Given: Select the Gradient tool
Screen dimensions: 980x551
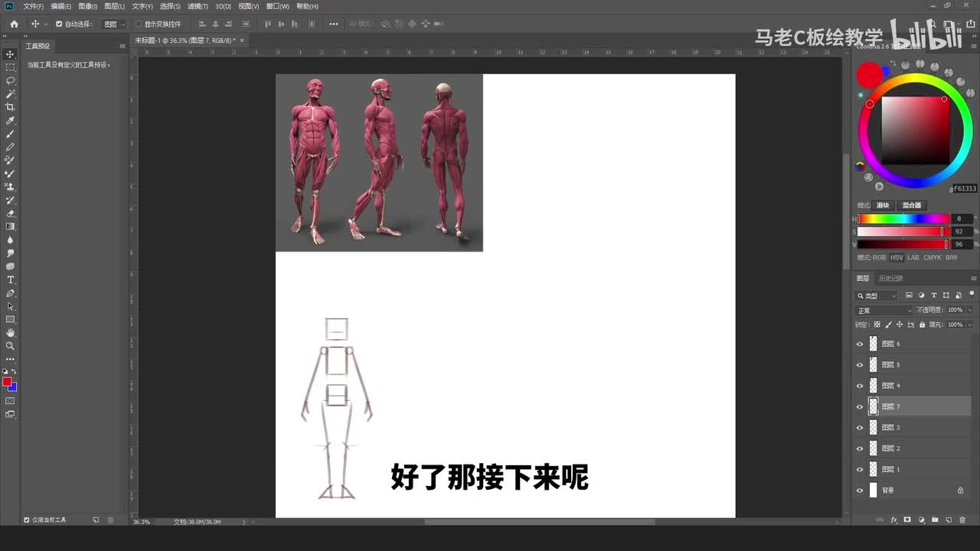Looking at the screenshot, I should coord(11,227).
